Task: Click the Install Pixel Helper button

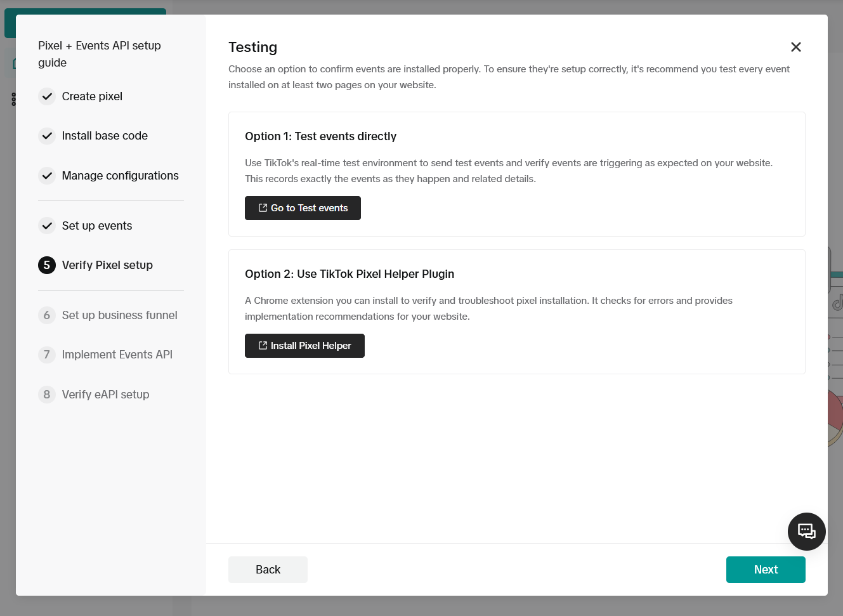Action: pyautogui.click(x=304, y=346)
